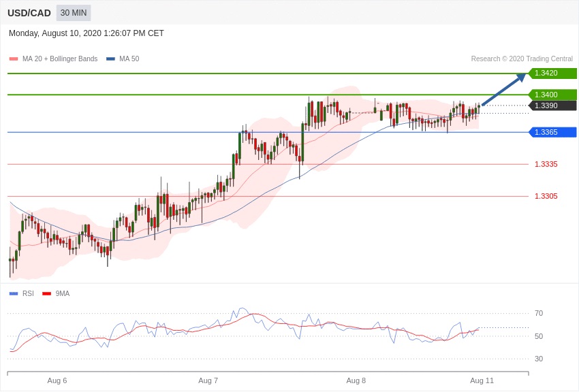Click the red 1.3335 support label
The image size is (579, 392).
point(546,164)
